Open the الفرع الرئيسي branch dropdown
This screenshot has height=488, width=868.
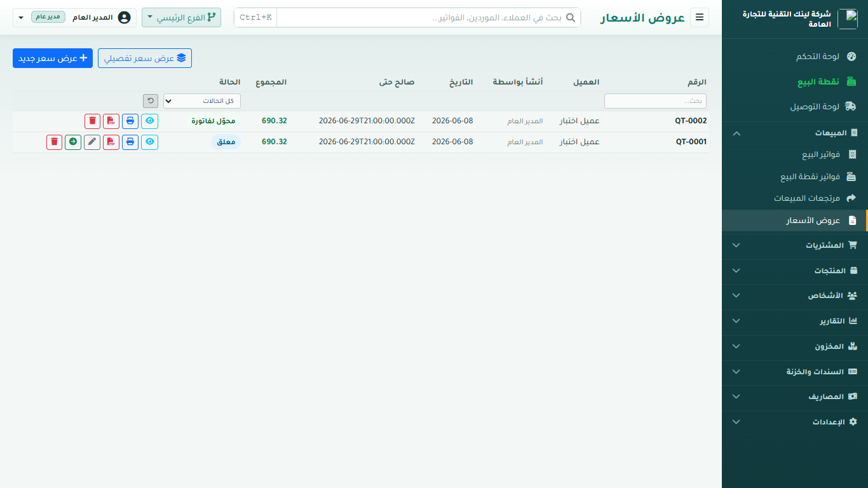point(181,18)
